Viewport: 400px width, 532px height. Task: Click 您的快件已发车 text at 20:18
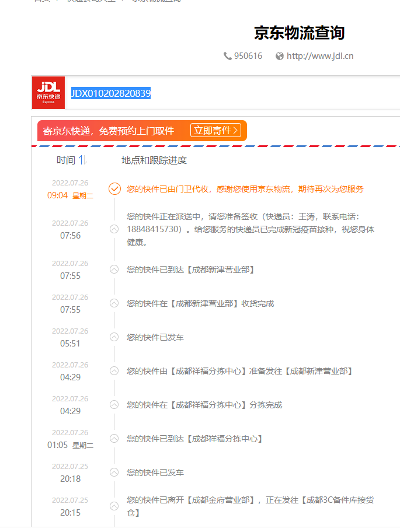coord(155,473)
